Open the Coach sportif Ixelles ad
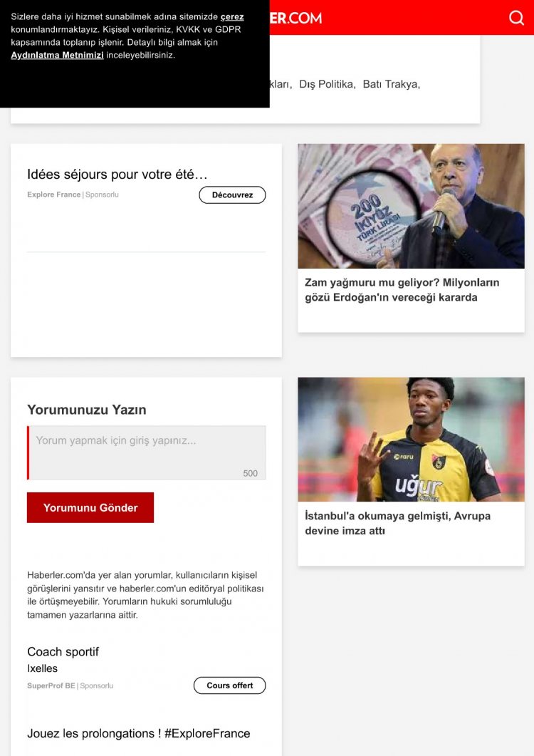The height and width of the screenshot is (756, 534). coord(63,660)
